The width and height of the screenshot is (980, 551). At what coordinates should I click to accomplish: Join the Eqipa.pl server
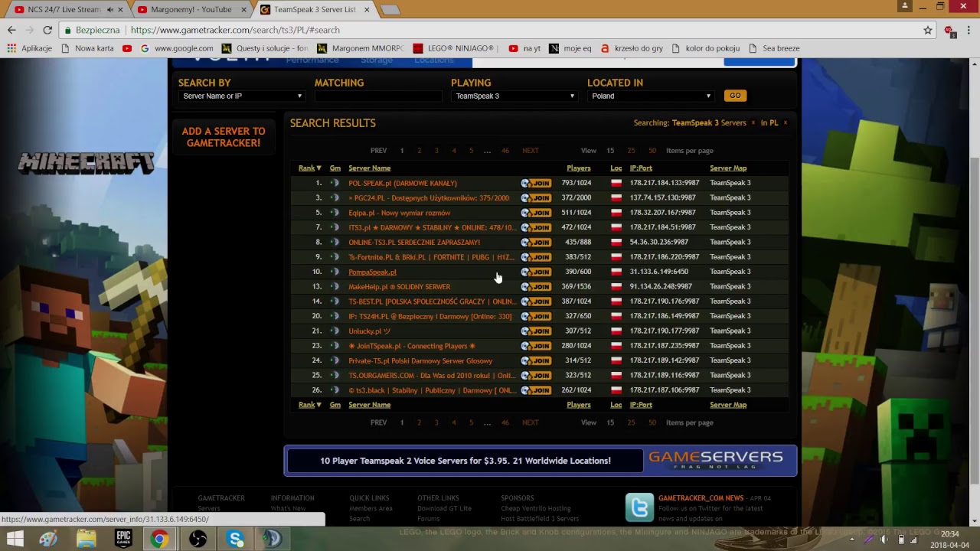(536, 213)
